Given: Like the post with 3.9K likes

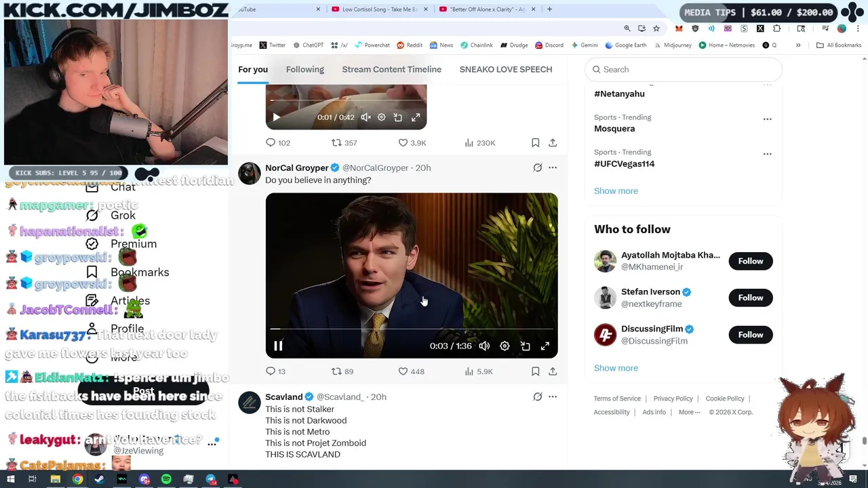Looking at the screenshot, I should (412, 143).
